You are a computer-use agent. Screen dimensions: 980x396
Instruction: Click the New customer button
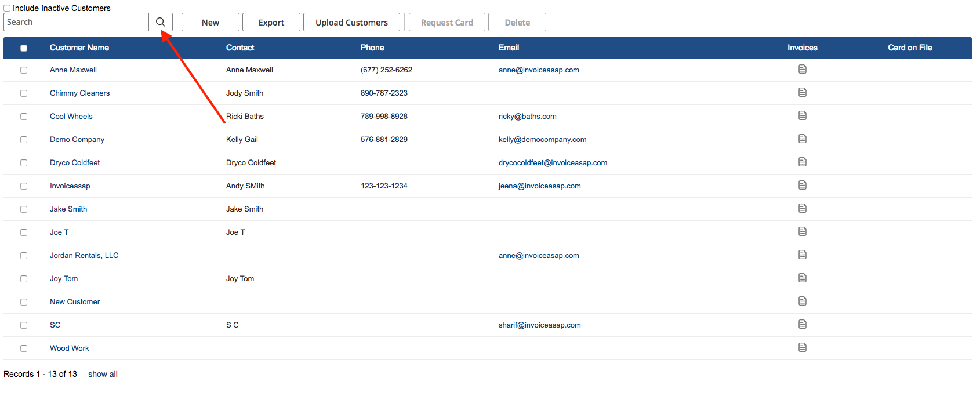pos(210,23)
